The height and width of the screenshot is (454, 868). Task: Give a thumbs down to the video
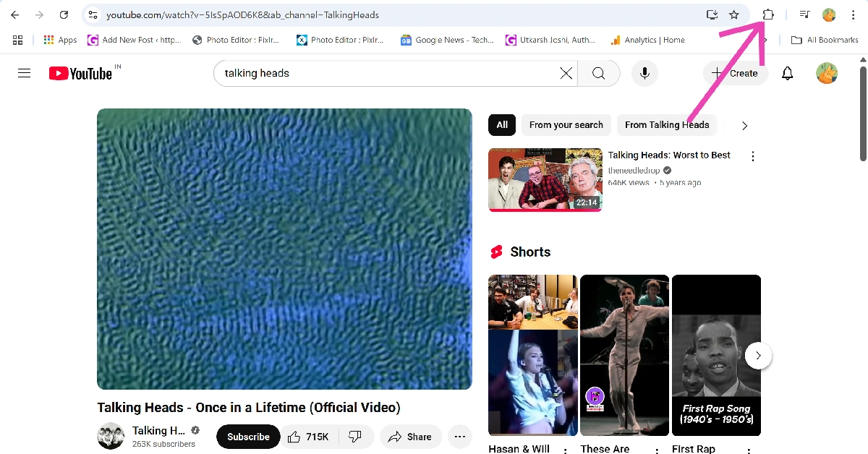(x=355, y=436)
